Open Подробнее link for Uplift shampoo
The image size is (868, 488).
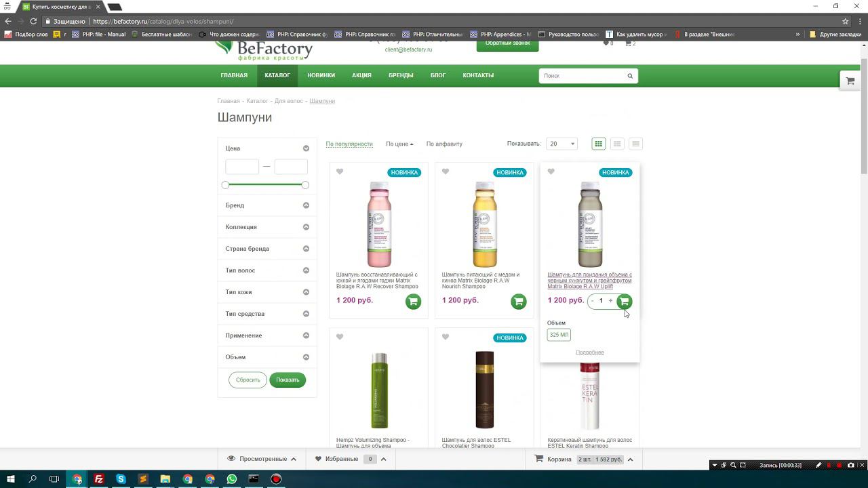[x=590, y=352]
